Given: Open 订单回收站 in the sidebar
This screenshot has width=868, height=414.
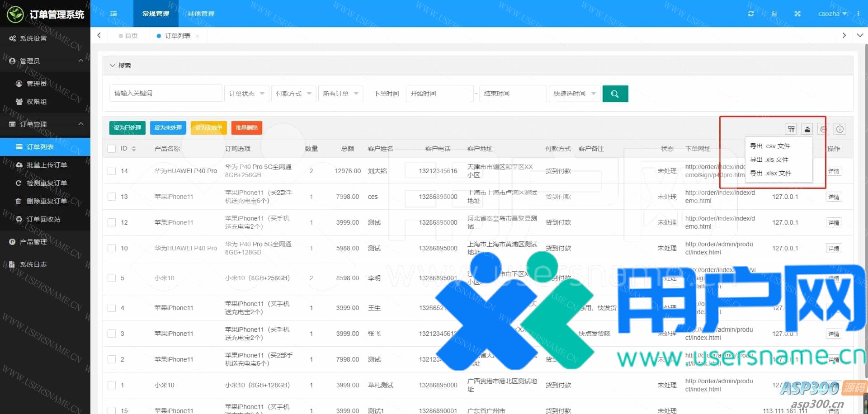Looking at the screenshot, I should point(45,219).
